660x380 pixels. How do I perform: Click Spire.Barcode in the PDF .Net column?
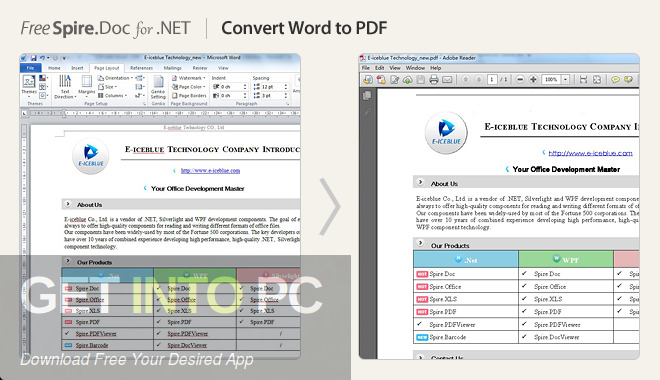[x=447, y=337]
